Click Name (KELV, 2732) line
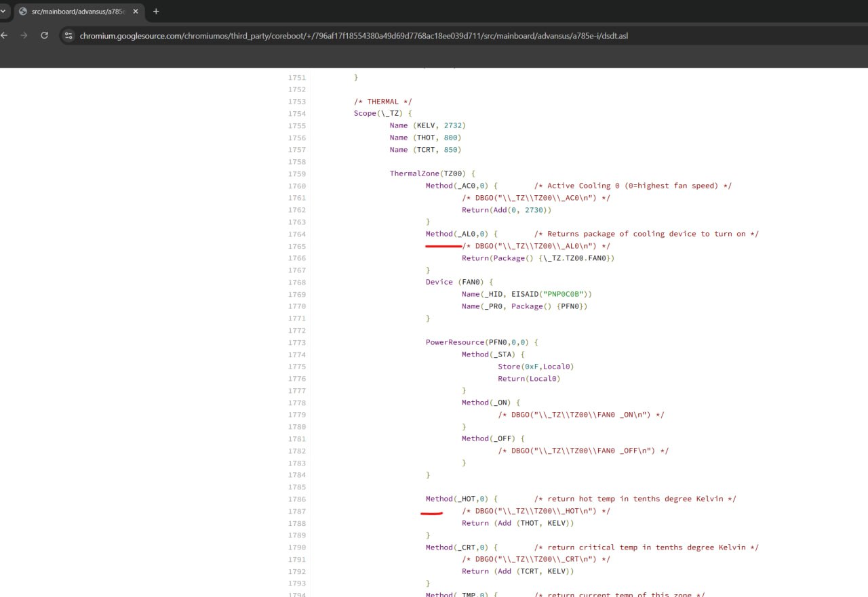Image resolution: width=868 pixels, height=597 pixels. click(x=428, y=125)
